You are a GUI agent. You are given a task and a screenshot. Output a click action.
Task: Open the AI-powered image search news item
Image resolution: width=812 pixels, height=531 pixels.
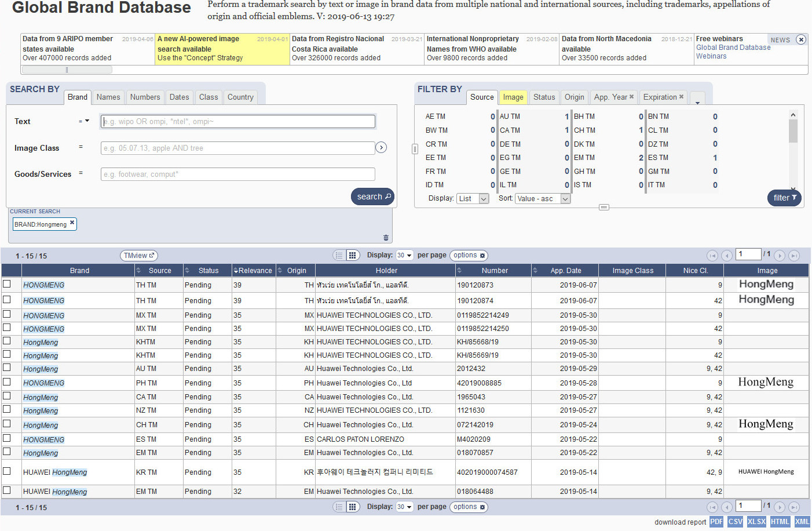pos(222,49)
